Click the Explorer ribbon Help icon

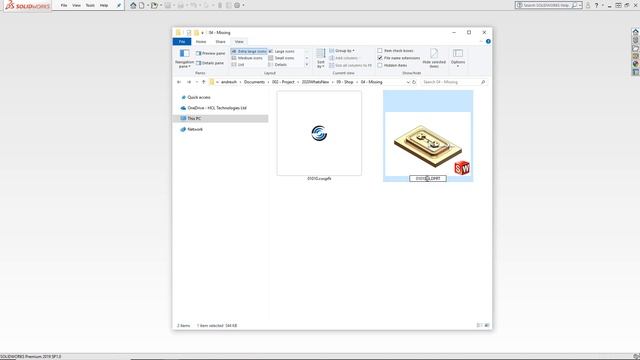point(488,41)
